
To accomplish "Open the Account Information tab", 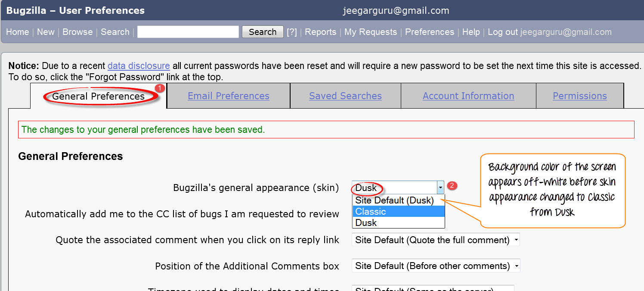I will [x=468, y=96].
